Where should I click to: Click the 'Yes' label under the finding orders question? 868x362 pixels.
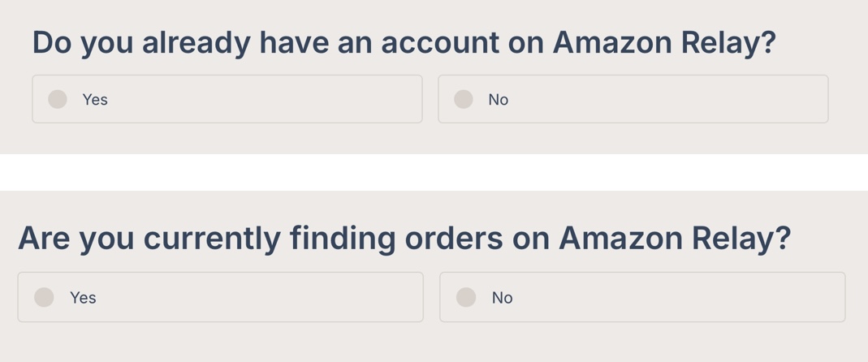83,298
